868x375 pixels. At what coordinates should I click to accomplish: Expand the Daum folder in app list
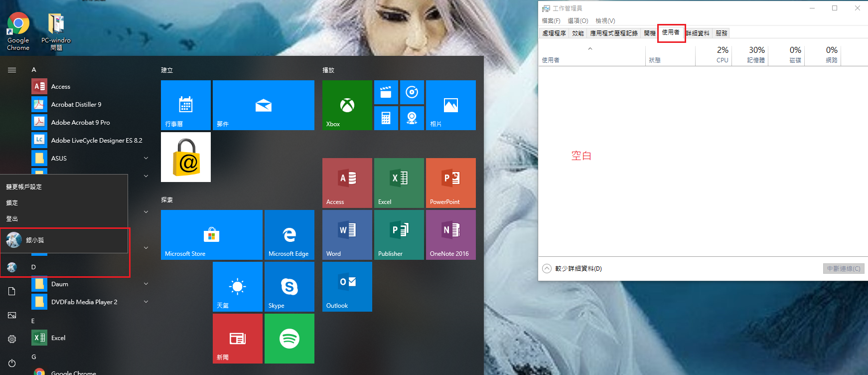90,284
